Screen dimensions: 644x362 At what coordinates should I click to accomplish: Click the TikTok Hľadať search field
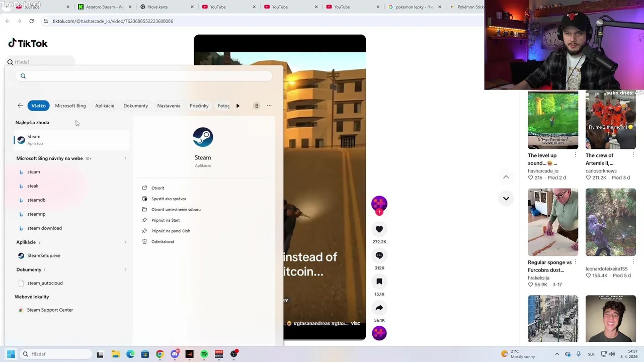[40, 62]
